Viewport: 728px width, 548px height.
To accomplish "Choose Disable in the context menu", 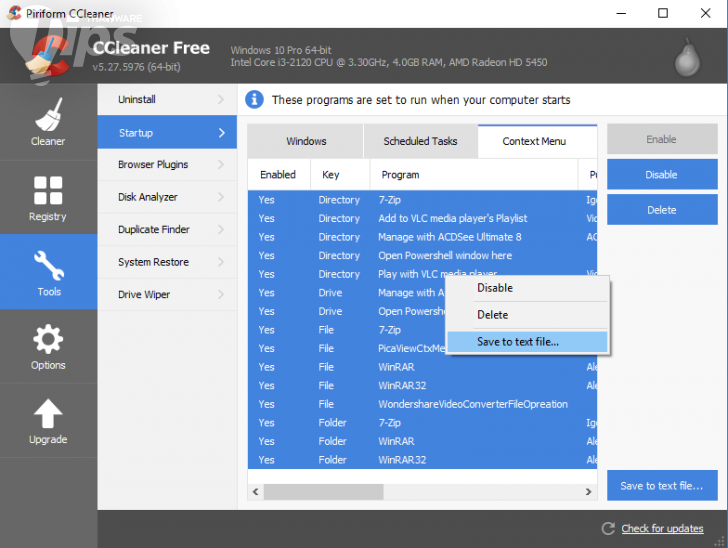I will [527, 288].
